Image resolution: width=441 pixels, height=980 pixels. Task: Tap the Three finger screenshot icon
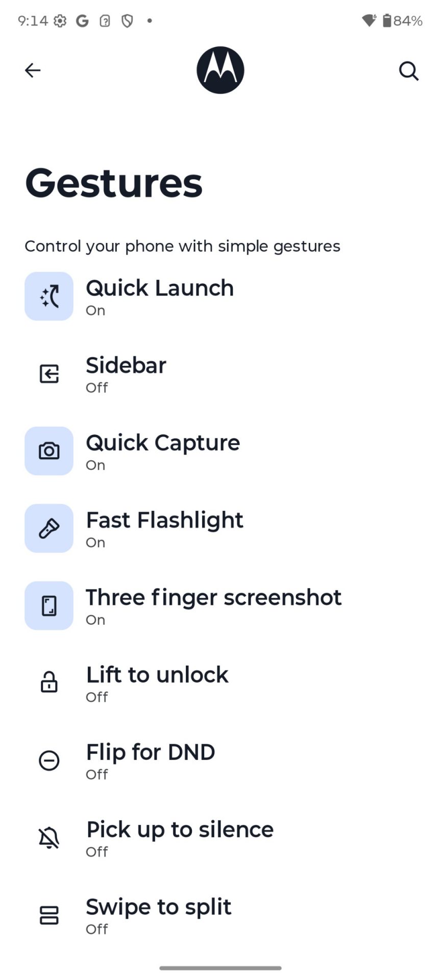coord(49,606)
